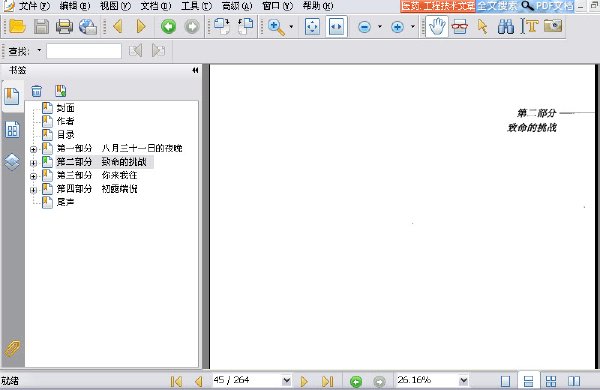Open the 工具 menu
The height and width of the screenshot is (390, 600).
(x=196, y=6)
